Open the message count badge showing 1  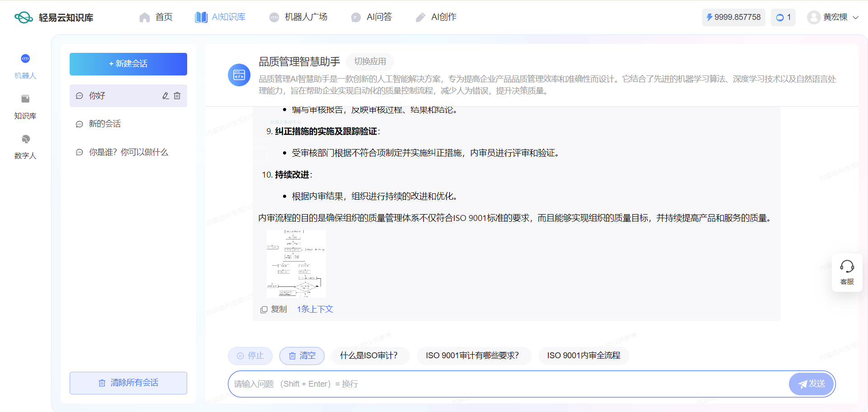click(x=783, y=17)
